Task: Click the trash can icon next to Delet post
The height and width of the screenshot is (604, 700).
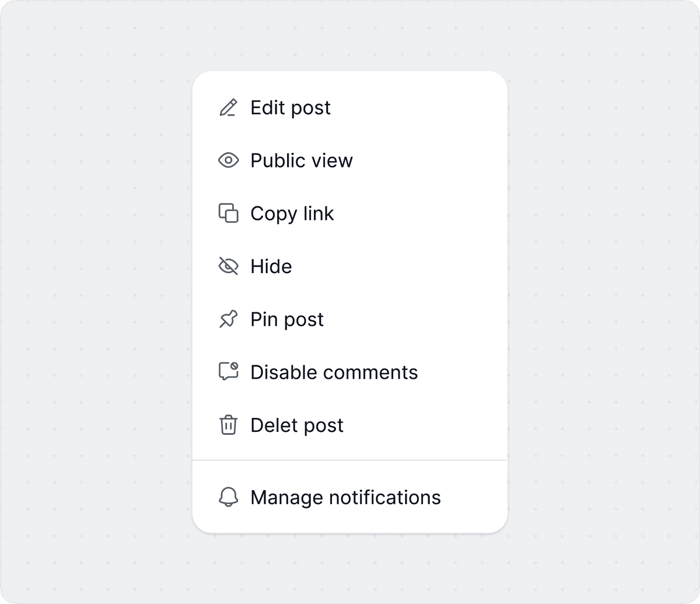Action: click(229, 425)
